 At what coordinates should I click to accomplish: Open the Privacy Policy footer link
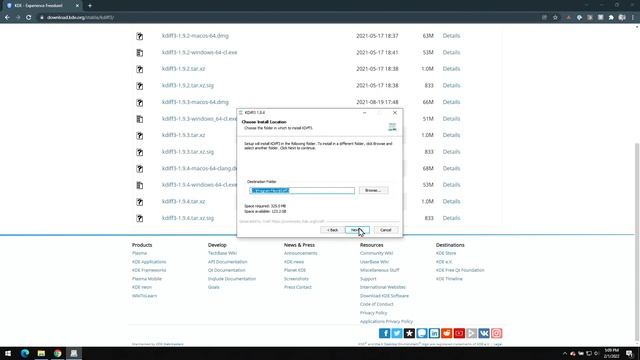click(x=373, y=313)
